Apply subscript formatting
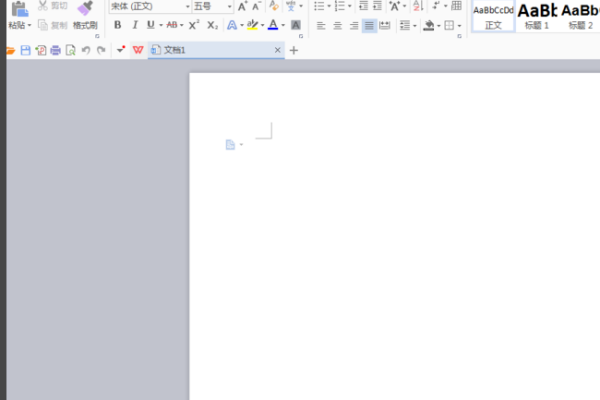600x400 pixels. click(212, 25)
